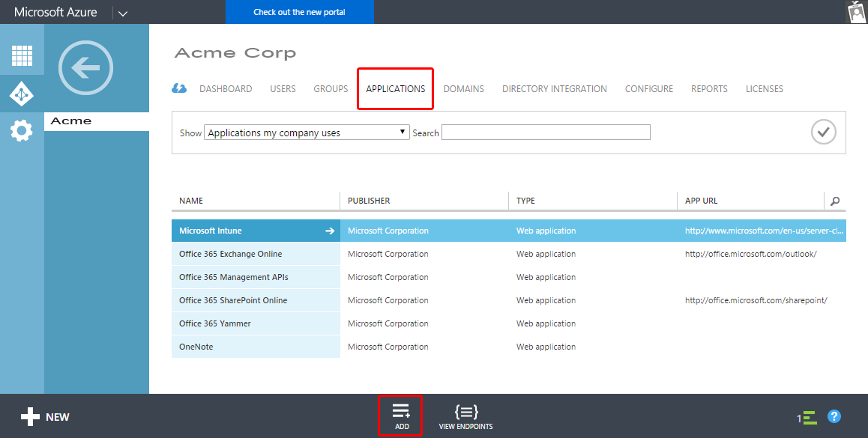Click the Search input field
The width and height of the screenshot is (868, 438).
tap(546, 133)
